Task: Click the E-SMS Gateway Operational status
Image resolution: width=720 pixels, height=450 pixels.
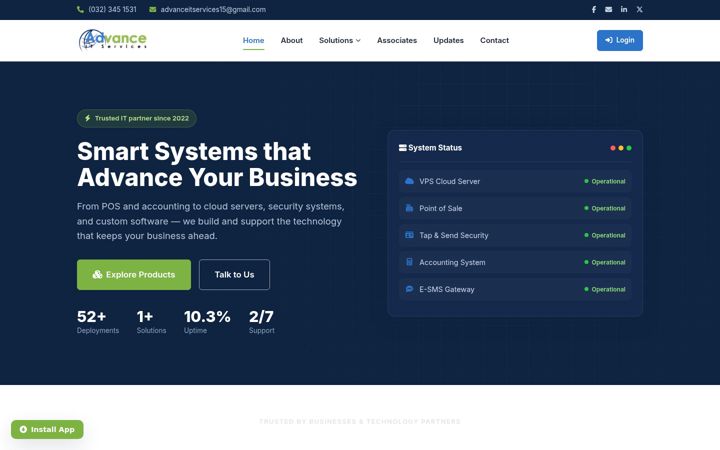Action: 604,289
